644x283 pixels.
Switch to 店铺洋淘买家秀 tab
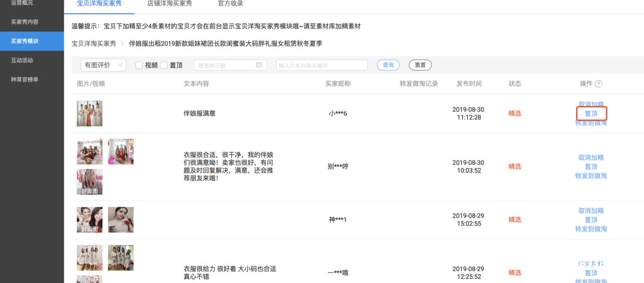(x=169, y=4)
